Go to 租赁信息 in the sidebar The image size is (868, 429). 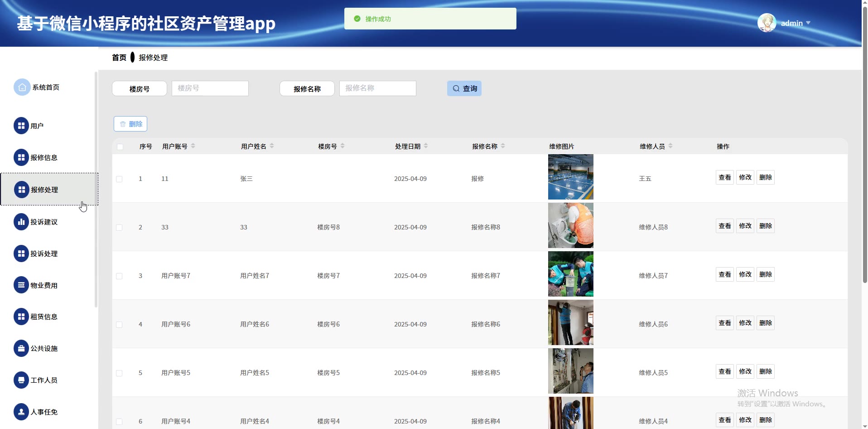coord(44,317)
